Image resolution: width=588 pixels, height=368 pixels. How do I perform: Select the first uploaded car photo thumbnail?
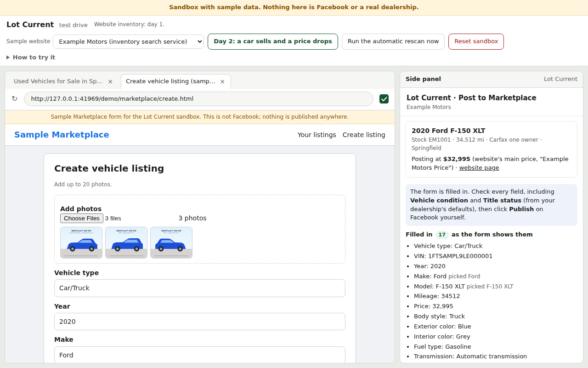81,242
